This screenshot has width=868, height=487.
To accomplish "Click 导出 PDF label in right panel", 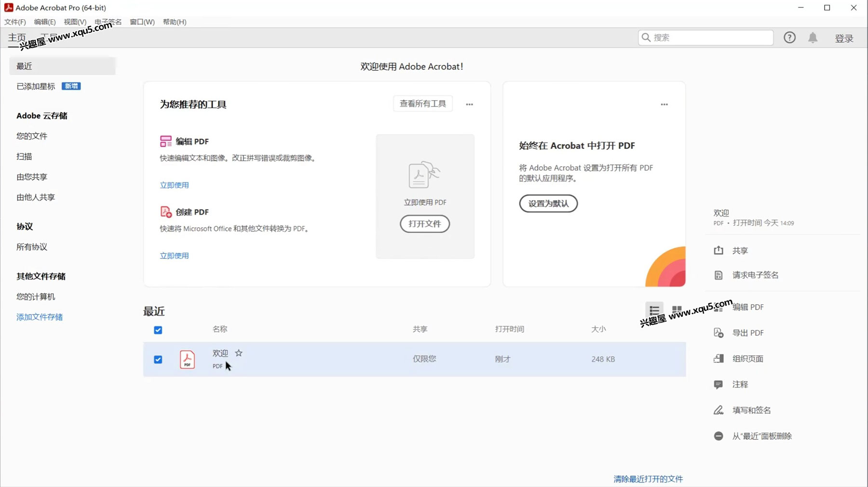I will click(x=748, y=333).
